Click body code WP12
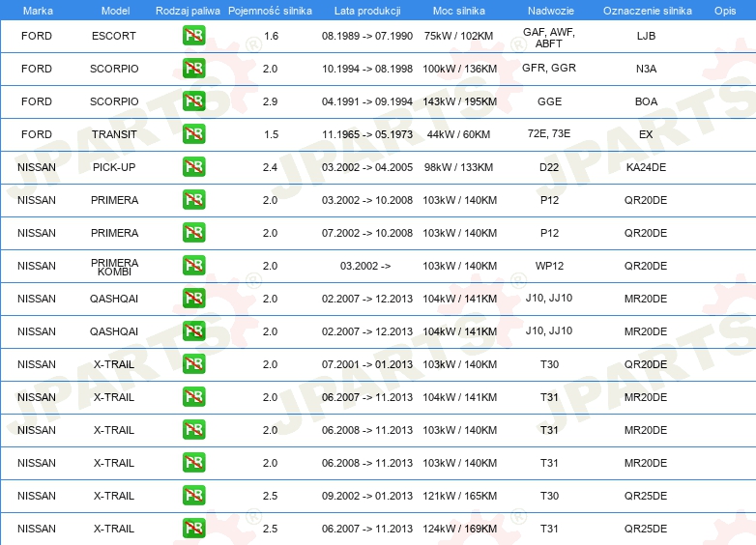The height and width of the screenshot is (545, 756). coord(550,266)
